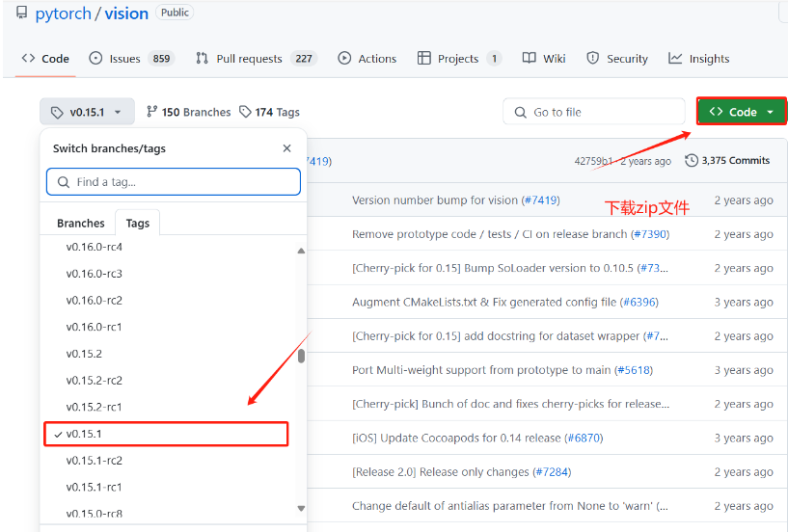Select the Tags tab in the popup
This screenshot has width=788, height=532.
(x=138, y=223)
